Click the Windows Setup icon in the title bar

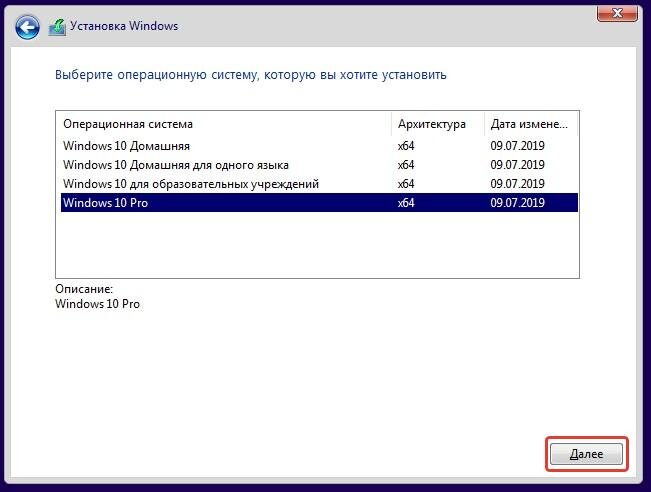coord(57,27)
